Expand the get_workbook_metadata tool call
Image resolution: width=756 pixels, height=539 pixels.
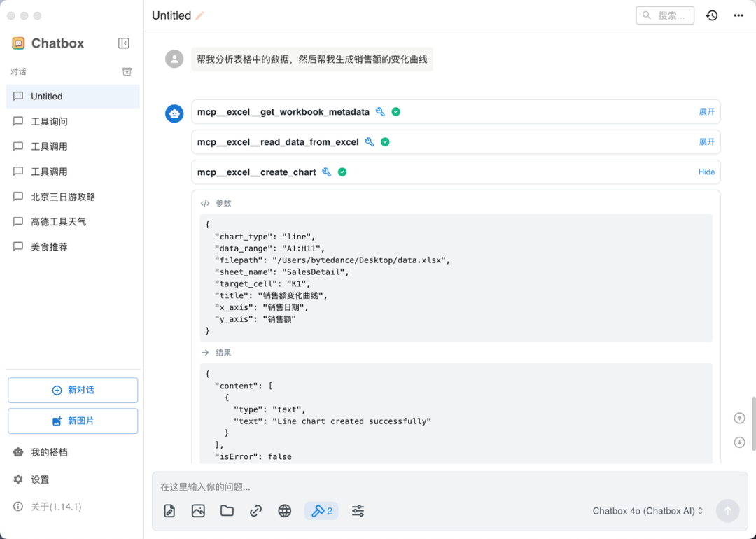click(706, 112)
